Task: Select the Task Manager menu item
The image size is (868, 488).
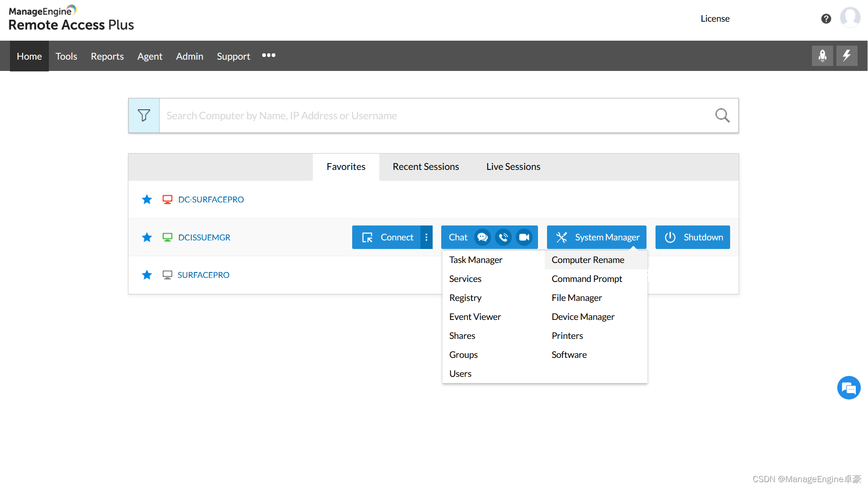Action: point(476,259)
